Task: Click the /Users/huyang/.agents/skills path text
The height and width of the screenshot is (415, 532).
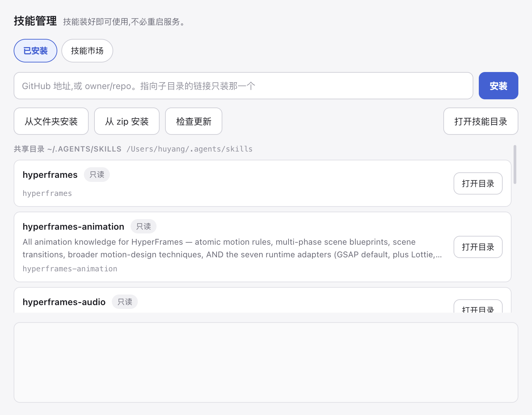Action: pos(190,149)
